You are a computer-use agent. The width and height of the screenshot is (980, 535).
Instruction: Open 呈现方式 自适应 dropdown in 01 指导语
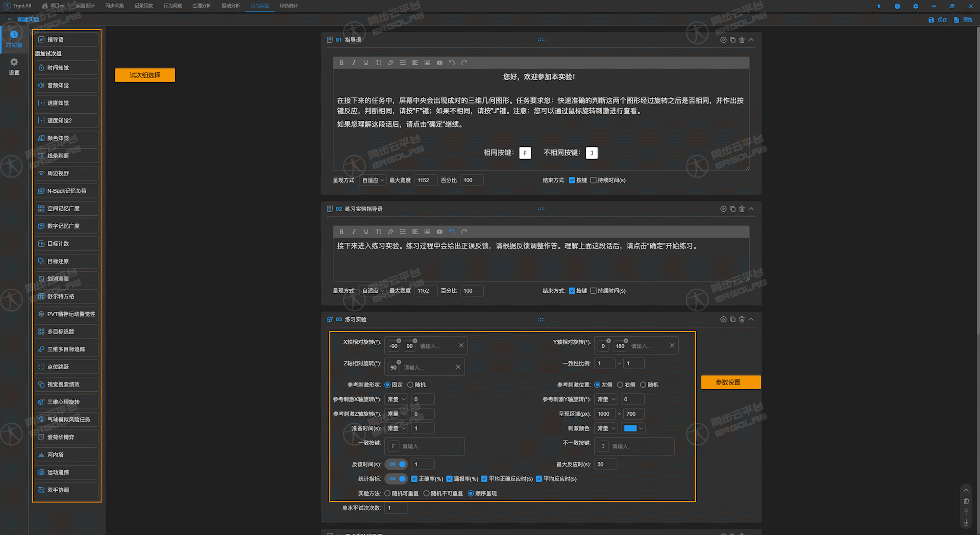pyautogui.click(x=373, y=180)
